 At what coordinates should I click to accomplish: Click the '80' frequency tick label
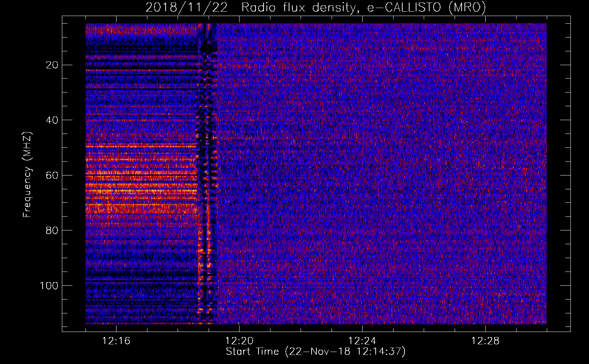click(52, 230)
